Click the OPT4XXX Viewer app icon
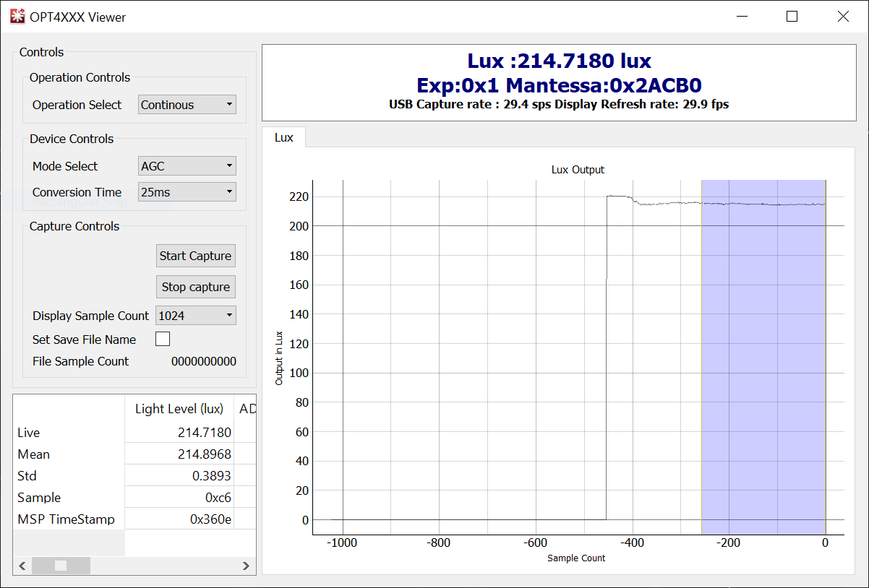Viewport: 869px width, 588px height. point(17,17)
